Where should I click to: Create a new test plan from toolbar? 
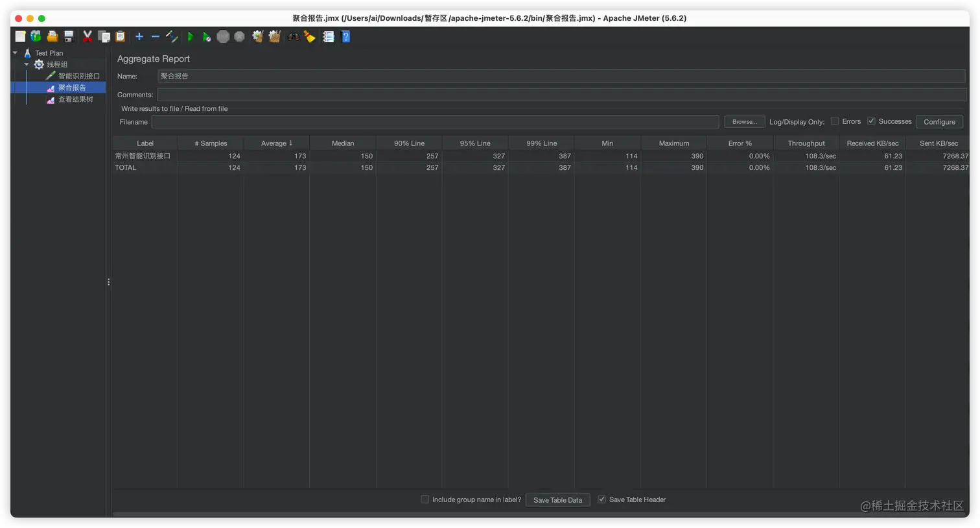point(20,37)
